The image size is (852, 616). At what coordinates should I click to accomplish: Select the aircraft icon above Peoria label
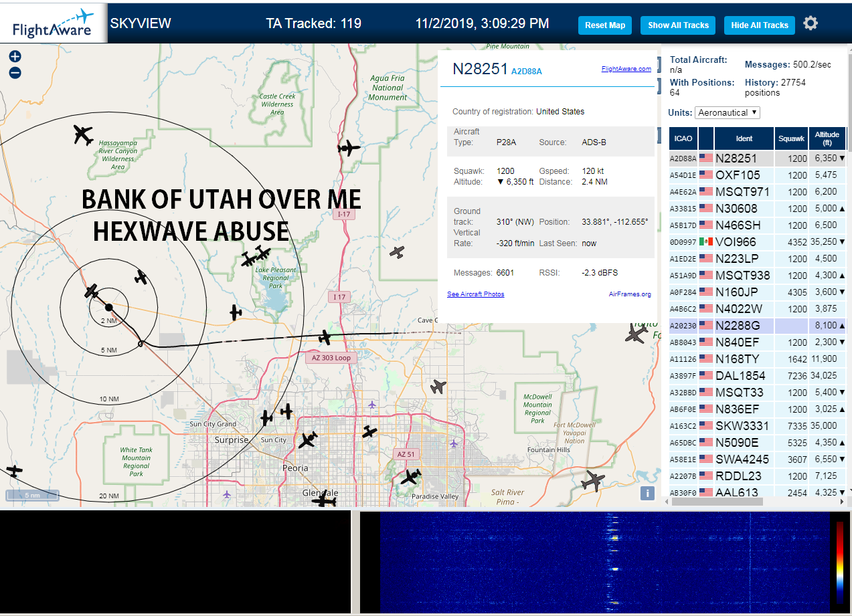(x=308, y=439)
